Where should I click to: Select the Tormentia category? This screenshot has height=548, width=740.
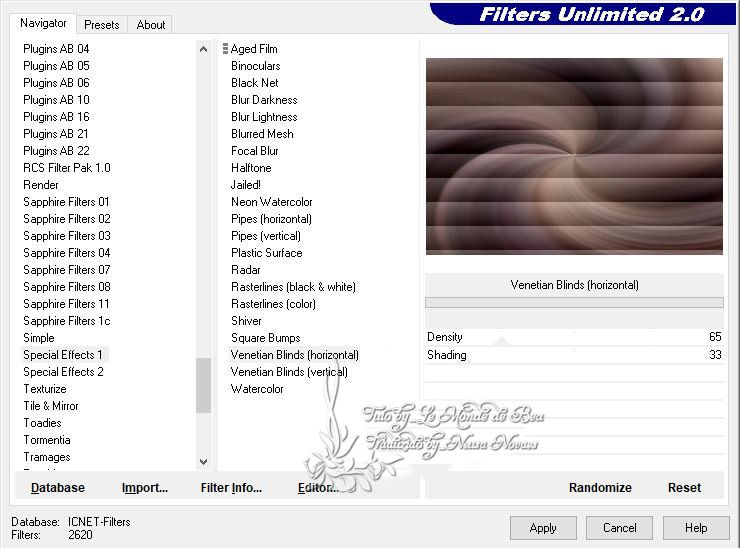[47, 440]
